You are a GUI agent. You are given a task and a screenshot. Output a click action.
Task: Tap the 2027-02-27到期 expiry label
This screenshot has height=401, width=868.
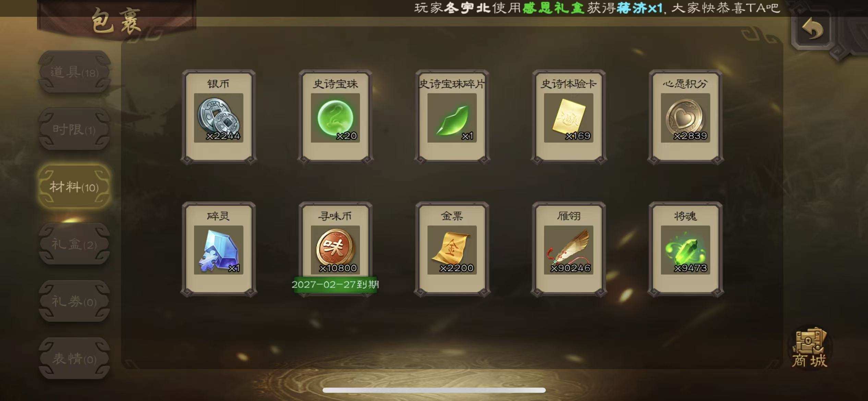click(335, 284)
